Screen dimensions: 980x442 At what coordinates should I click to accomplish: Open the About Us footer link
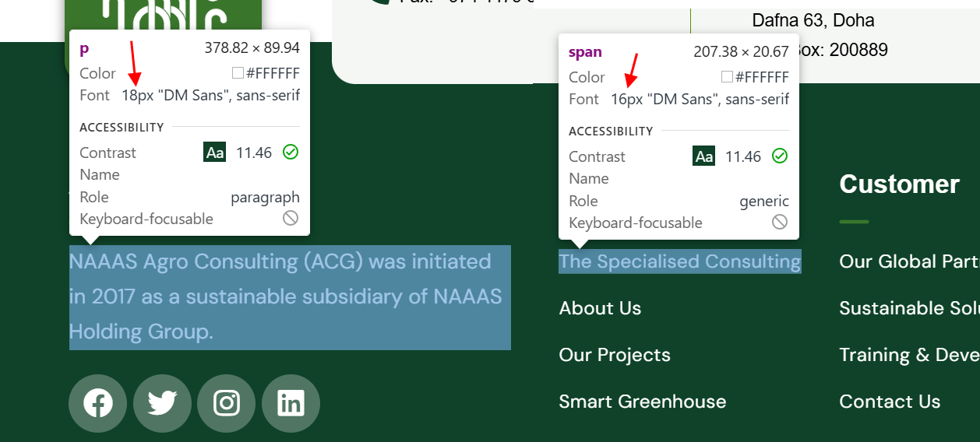click(x=600, y=308)
